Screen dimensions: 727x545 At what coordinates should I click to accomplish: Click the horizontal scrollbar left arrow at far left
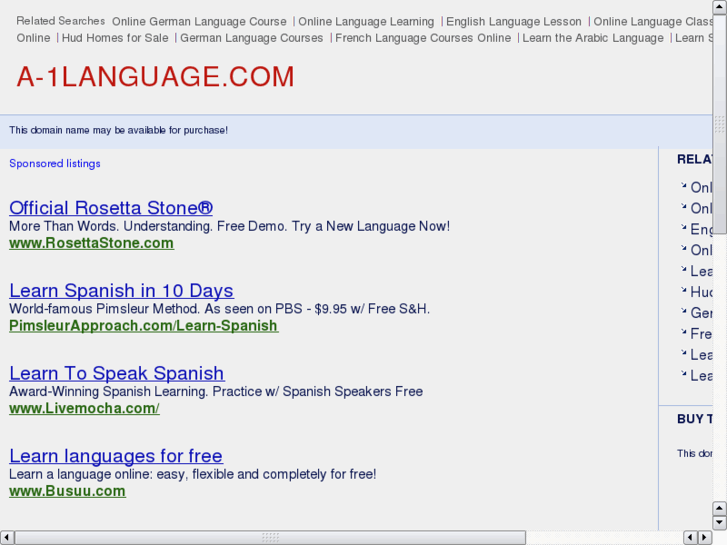click(x=6, y=538)
